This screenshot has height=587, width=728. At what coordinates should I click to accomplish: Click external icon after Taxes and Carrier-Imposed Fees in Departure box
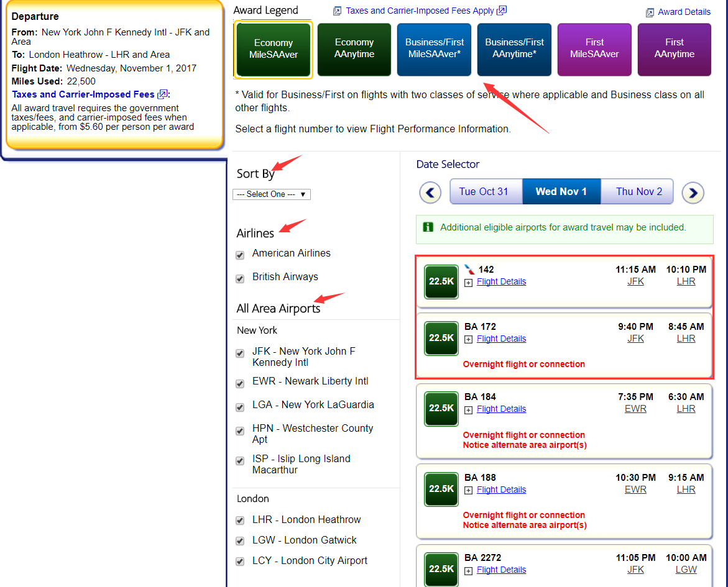pyautogui.click(x=162, y=94)
